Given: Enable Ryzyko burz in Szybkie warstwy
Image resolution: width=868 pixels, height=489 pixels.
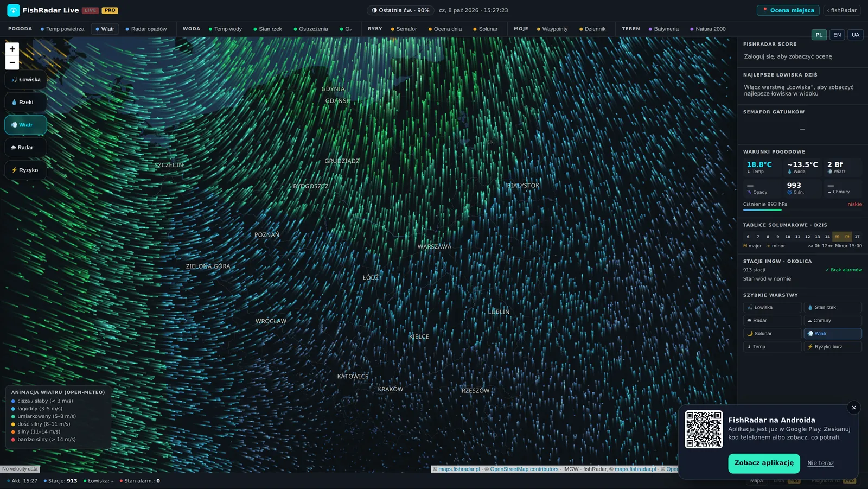Looking at the screenshot, I should click(833, 346).
